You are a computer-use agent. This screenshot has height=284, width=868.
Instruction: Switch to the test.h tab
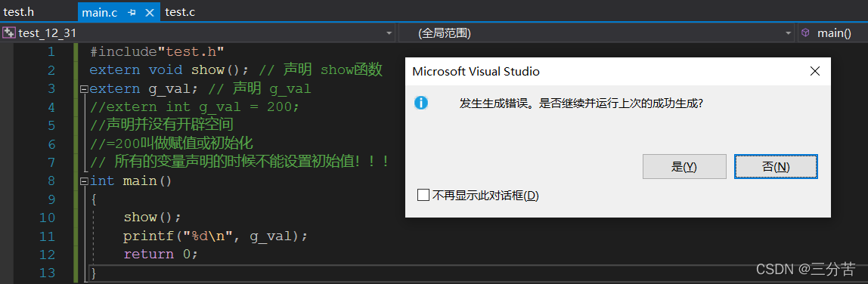click(x=20, y=11)
